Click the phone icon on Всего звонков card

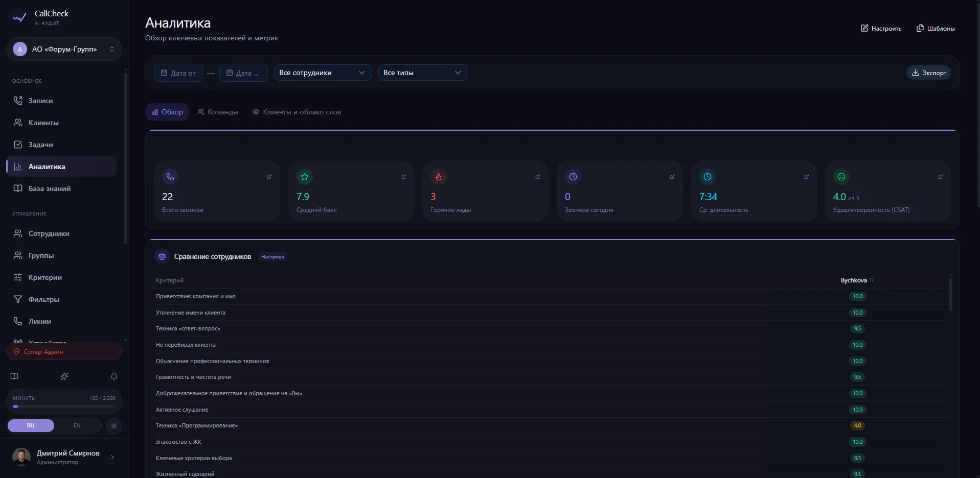tap(170, 177)
